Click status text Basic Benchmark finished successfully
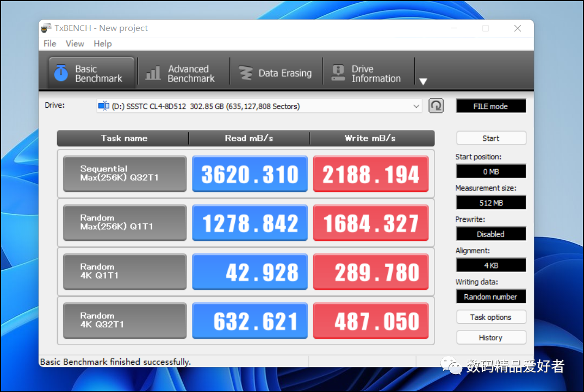The image size is (584, 392). pyautogui.click(x=115, y=362)
